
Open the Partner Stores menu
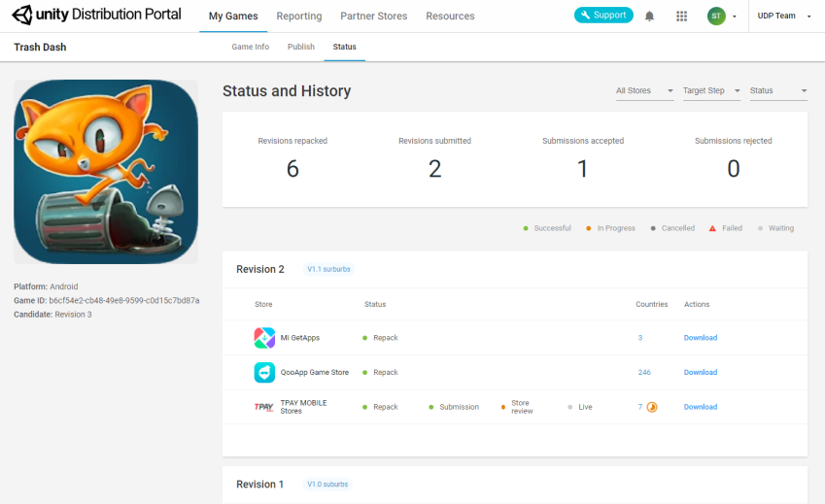373,17
